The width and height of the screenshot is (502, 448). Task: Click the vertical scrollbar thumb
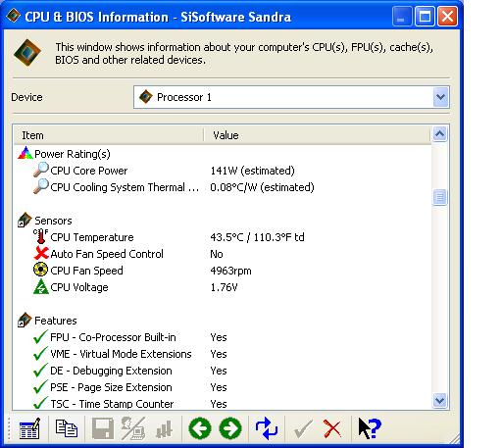tap(439, 197)
